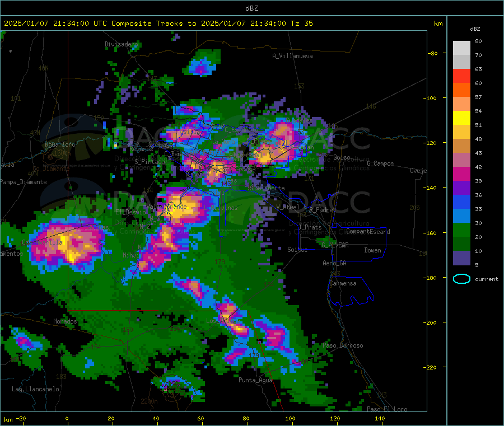Click the 'Morados' map label
Viewport: 504px width, 426px height.
click(x=65, y=321)
